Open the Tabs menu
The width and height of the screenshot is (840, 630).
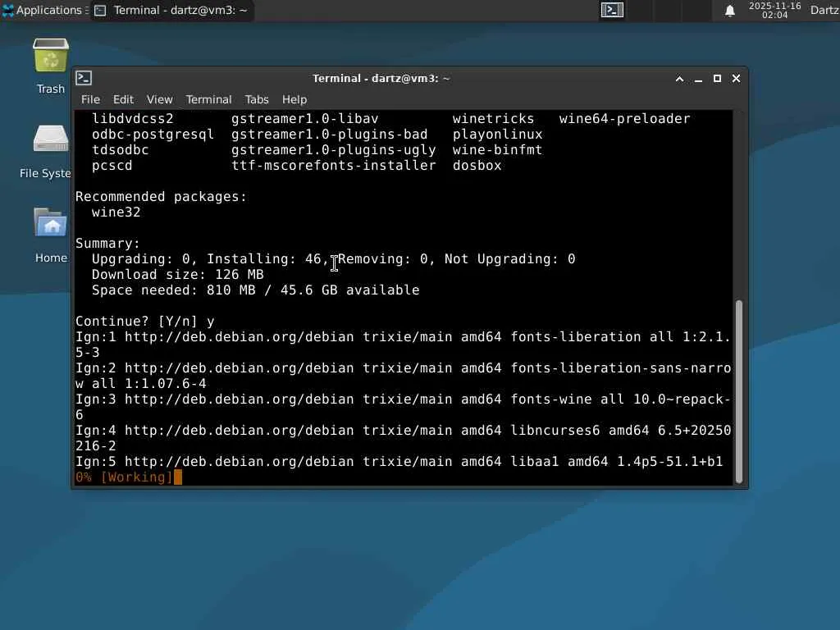pos(257,99)
